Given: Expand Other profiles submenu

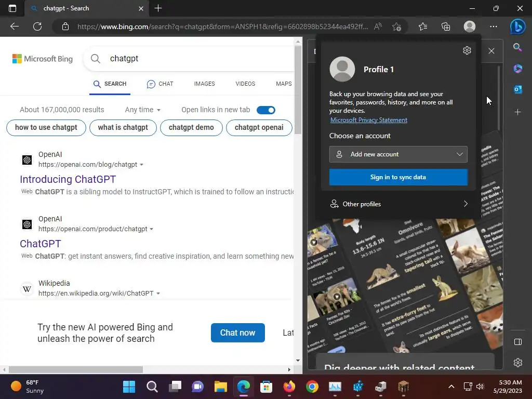Looking at the screenshot, I should coord(398,204).
